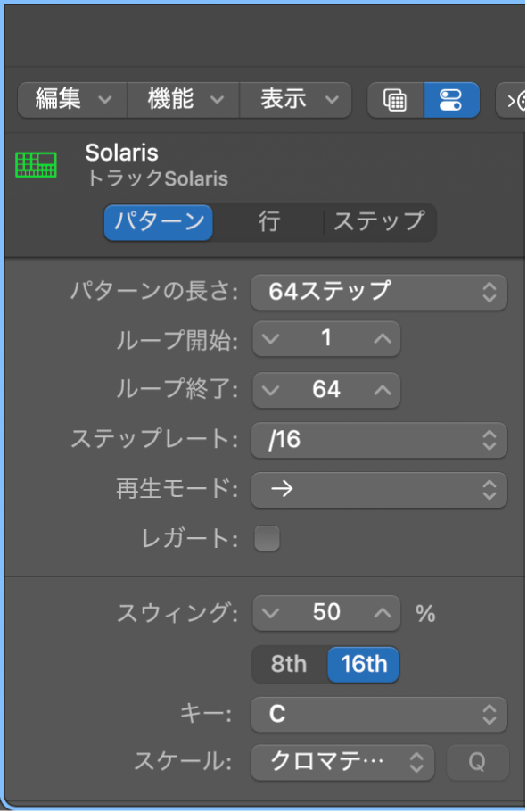The width and height of the screenshot is (527, 812).
Task: Open the 再生モード dropdown
Action: [x=379, y=489]
